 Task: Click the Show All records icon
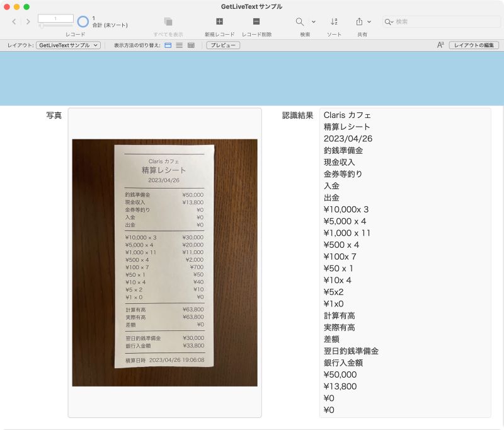coord(168,21)
